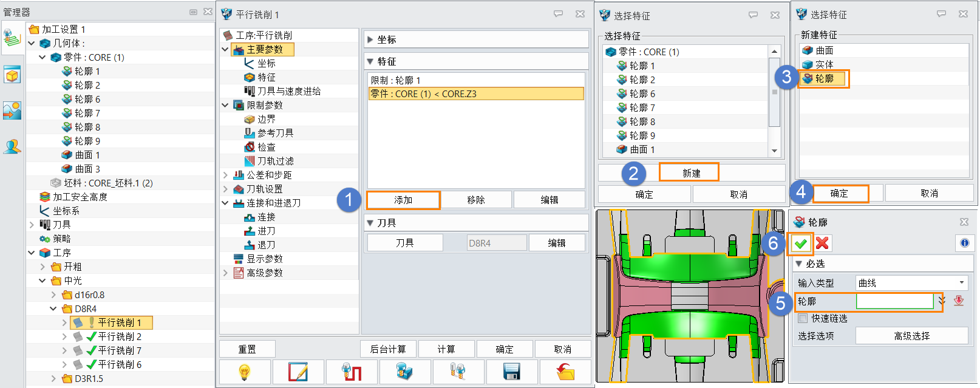The width and height of the screenshot is (980, 388).
Task: Click the 后台计算 button
Action: 388,349
